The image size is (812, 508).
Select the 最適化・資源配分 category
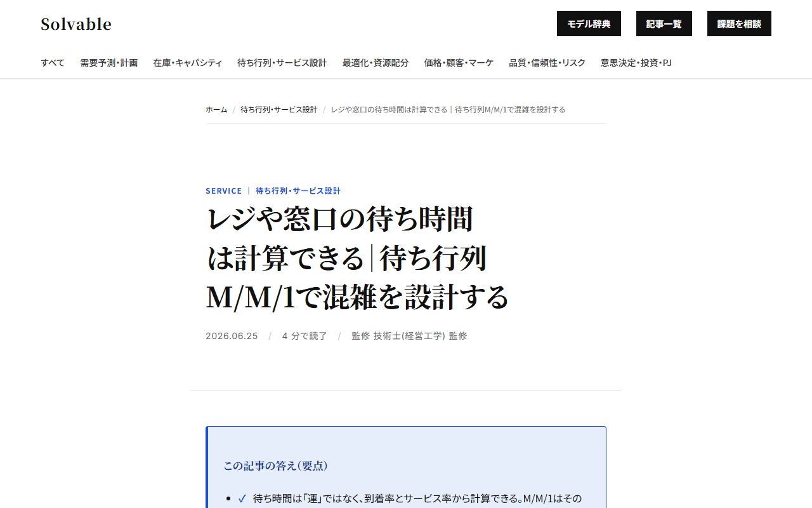(376, 63)
